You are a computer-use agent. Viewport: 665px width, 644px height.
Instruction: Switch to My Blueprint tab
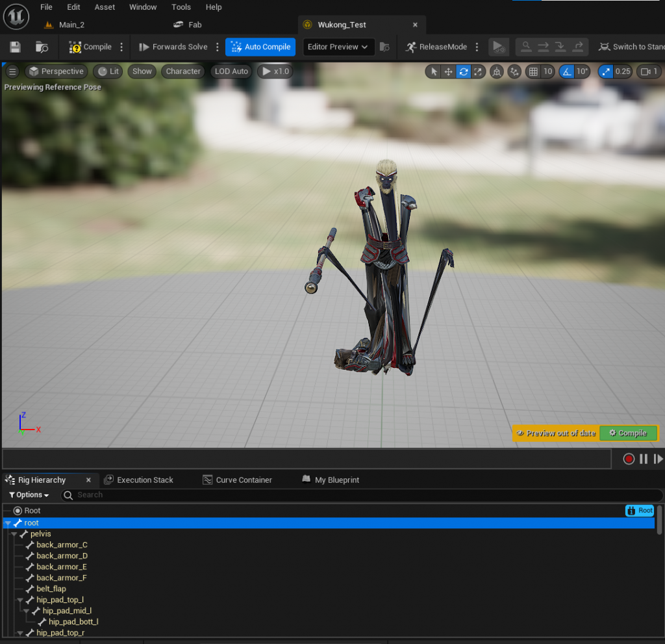[x=331, y=480]
